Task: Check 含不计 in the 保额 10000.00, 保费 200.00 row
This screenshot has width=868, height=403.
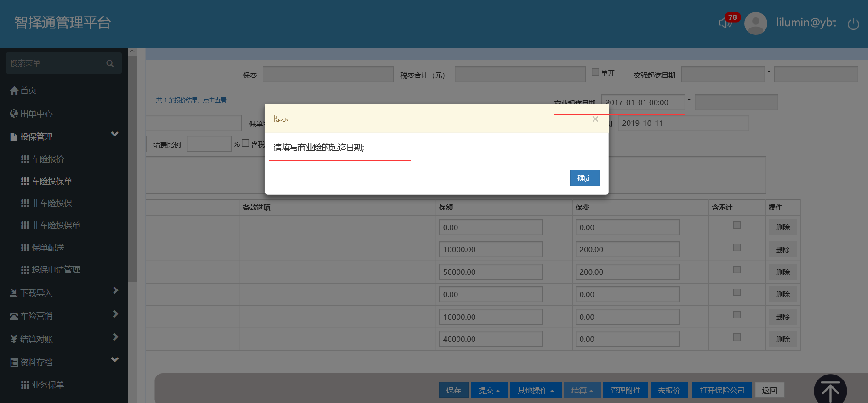Action: click(737, 248)
